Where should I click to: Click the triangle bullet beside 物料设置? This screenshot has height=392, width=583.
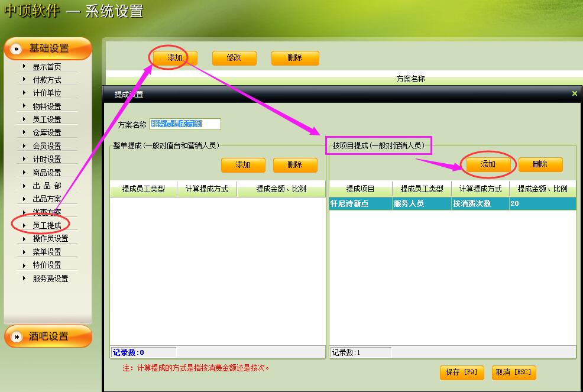click(24, 106)
